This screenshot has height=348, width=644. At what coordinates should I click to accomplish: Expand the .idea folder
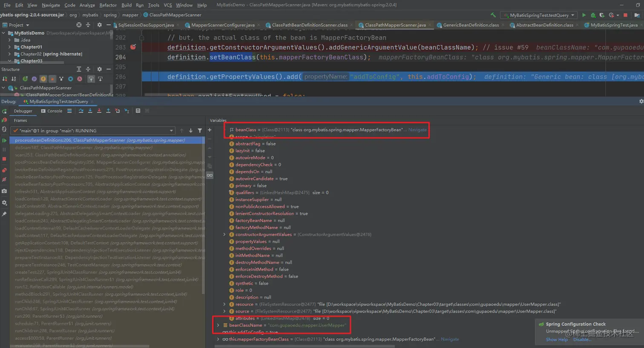tap(10, 40)
